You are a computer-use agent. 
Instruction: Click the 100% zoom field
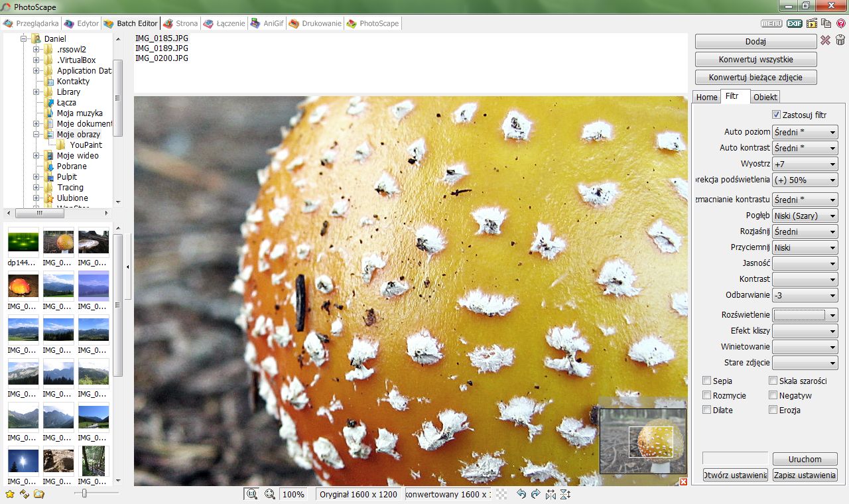pyautogui.click(x=293, y=494)
